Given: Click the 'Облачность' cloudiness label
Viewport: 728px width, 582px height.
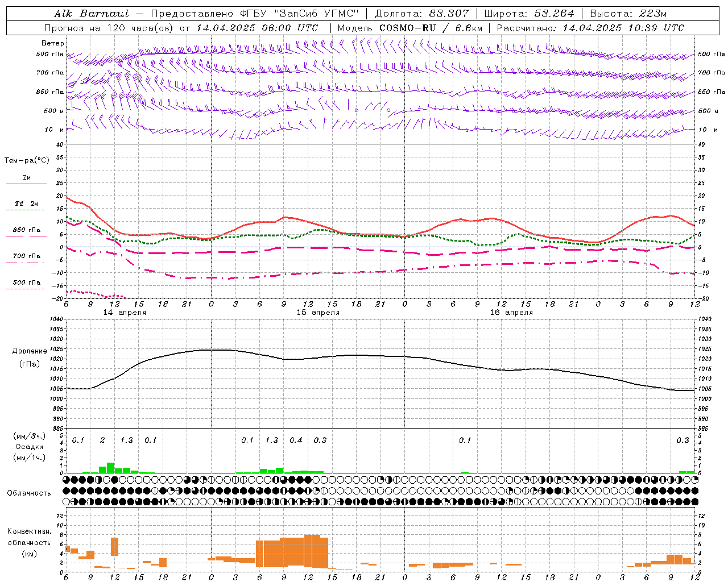Looking at the screenshot, I should [x=29, y=493].
